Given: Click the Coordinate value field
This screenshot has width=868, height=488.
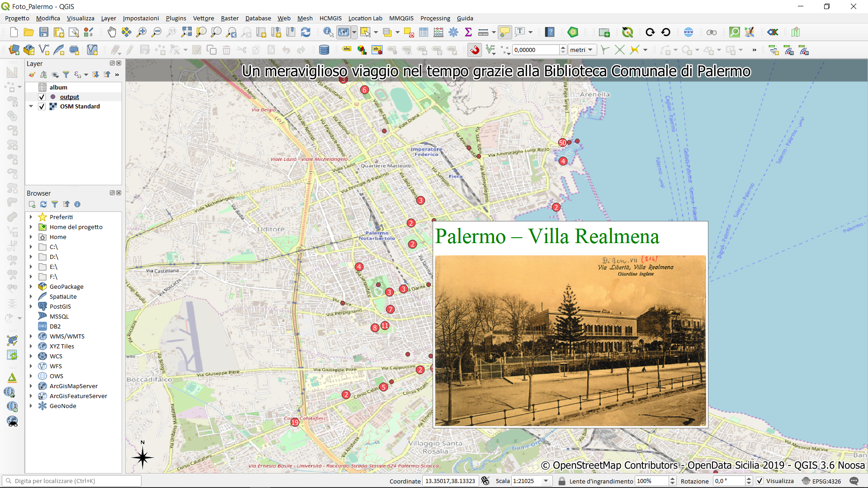Looking at the screenshot, I should (x=450, y=481).
